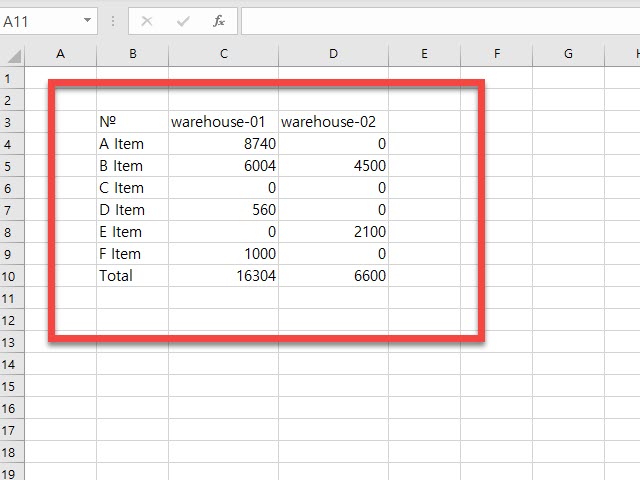Click the cell containing 2100

333,232
